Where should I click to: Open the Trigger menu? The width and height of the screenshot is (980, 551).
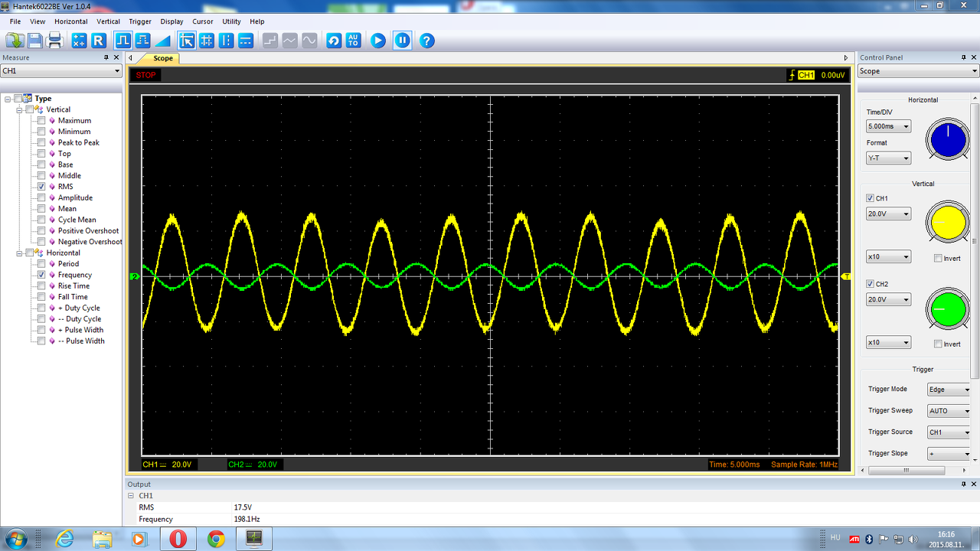click(140, 21)
